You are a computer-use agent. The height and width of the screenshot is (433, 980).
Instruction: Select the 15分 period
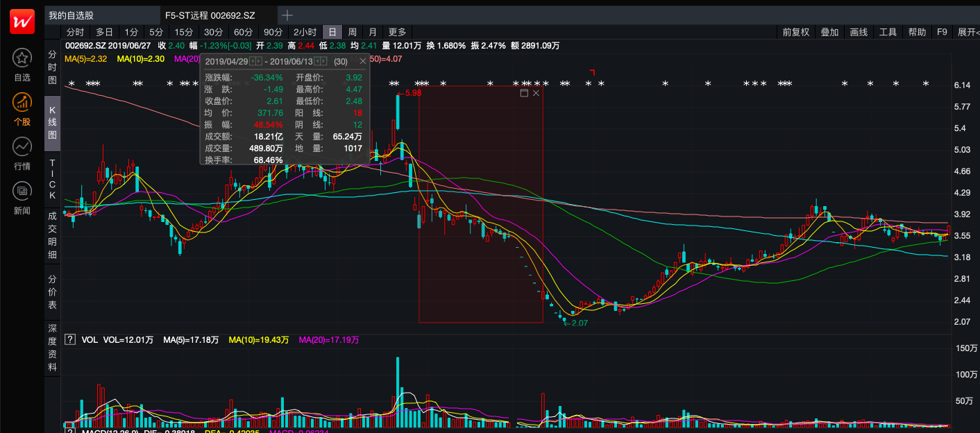(x=184, y=32)
